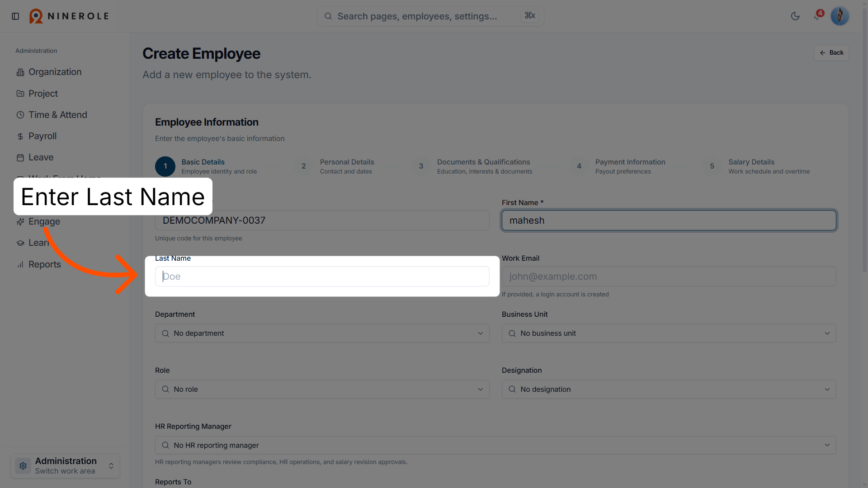Click the Ninerole logo
The image size is (868, 488).
[69, 16]
